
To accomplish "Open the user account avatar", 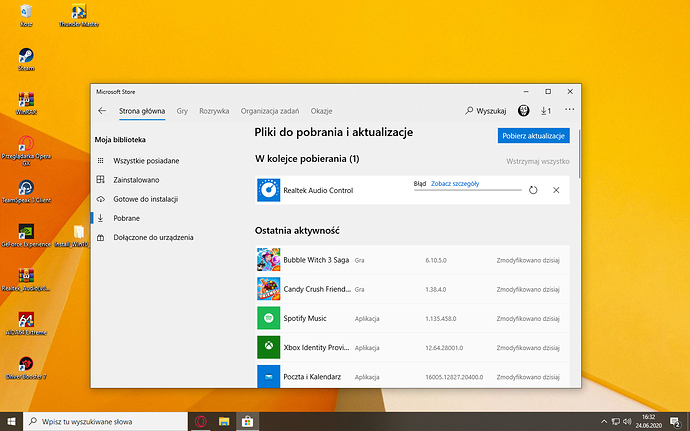I will [x=523, y=111].
